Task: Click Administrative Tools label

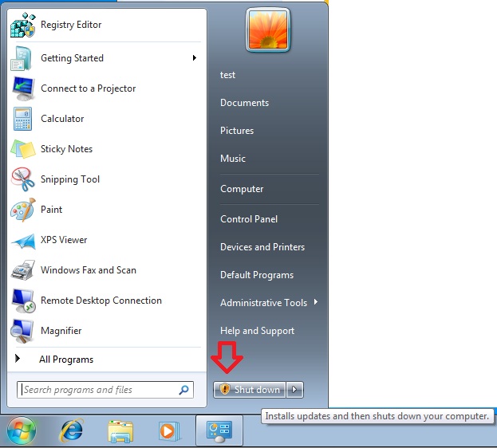Action: 264,303
